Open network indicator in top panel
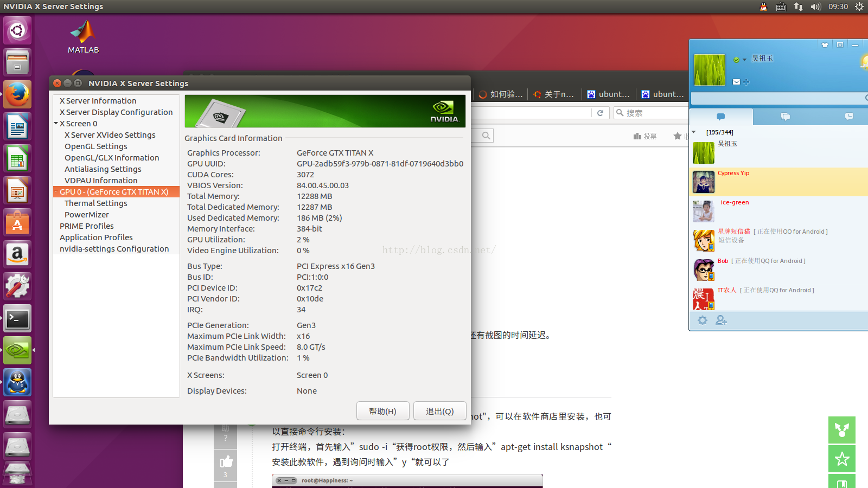Image resolution: width=868 pixels, height=488 pixels. pos(799,7)
